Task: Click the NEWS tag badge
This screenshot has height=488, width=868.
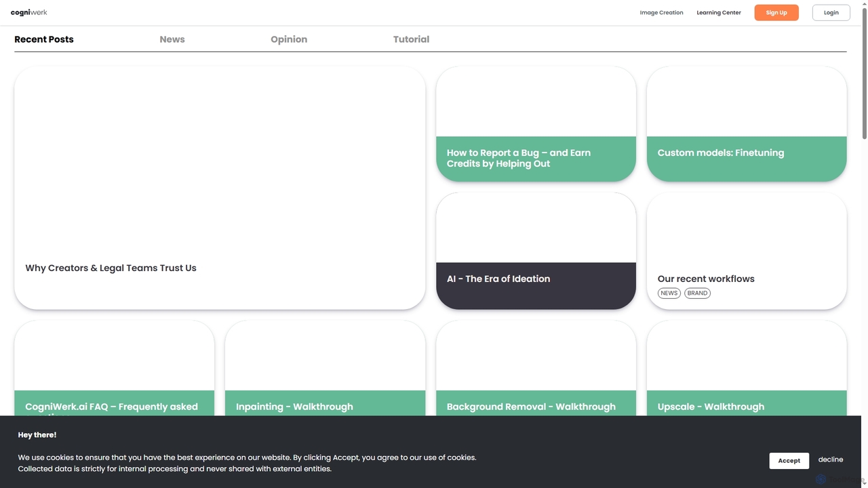Action: coord(669,293)
